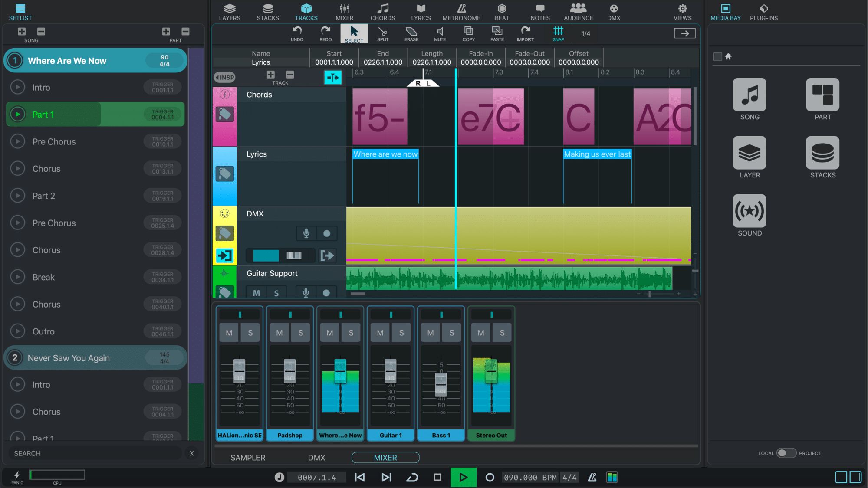Switch to SAMPLER tab at bottom
This screenshot has width=868, height=488.
(x=247, y=457)
